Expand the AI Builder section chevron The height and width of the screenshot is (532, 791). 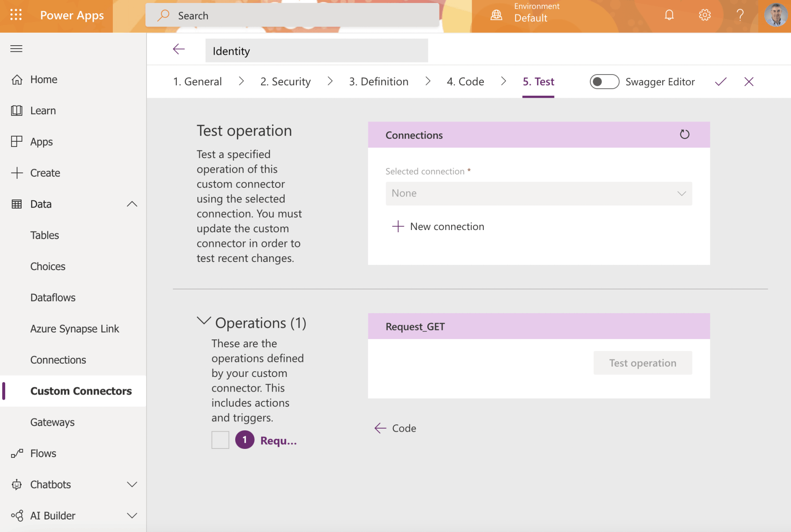coord(132,516)
